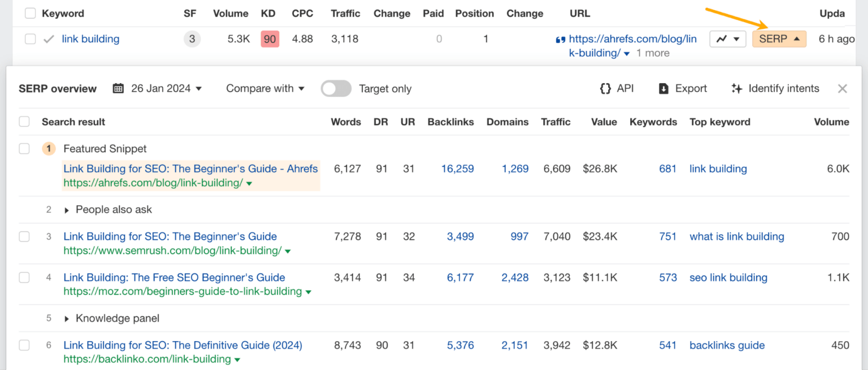Click the Identify intents icon
This screenshot has height=370, width=868.
point(737,88)
